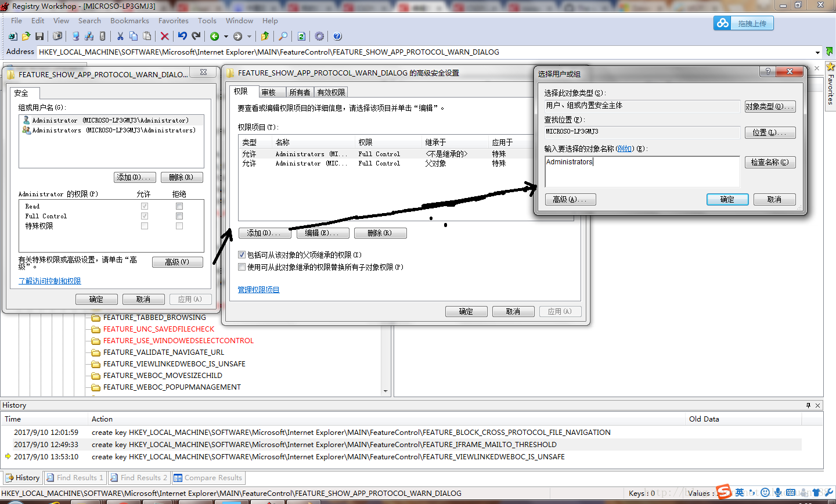Viewport: 836px width, 504px height.
Task: Click 高级(A) in select user dialog
Action: tap(570, 199)
